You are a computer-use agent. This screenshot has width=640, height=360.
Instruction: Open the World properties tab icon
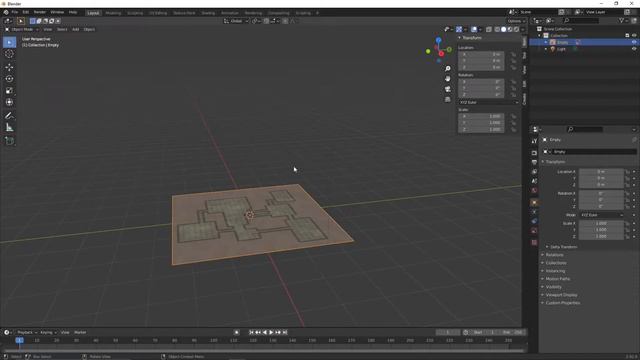click(534, 191)
